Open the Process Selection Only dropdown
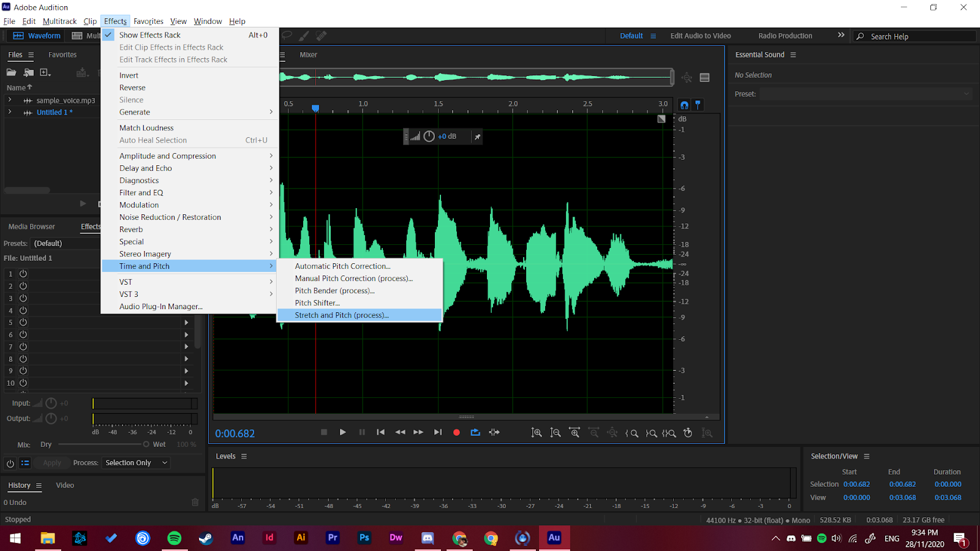The width and height of the screenshot is (980, 551). tap(136, 463)
